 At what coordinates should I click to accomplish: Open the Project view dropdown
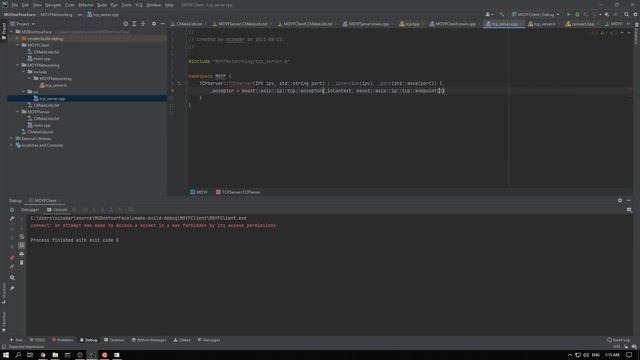23,24
